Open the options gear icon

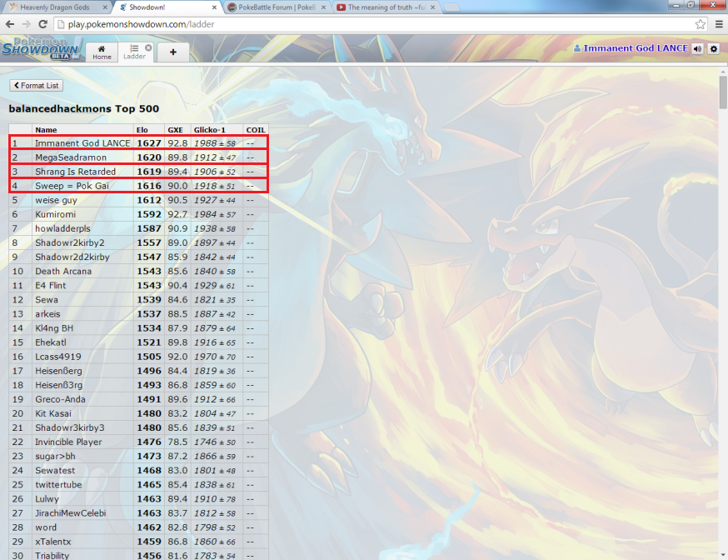click(x=713, y=49)
